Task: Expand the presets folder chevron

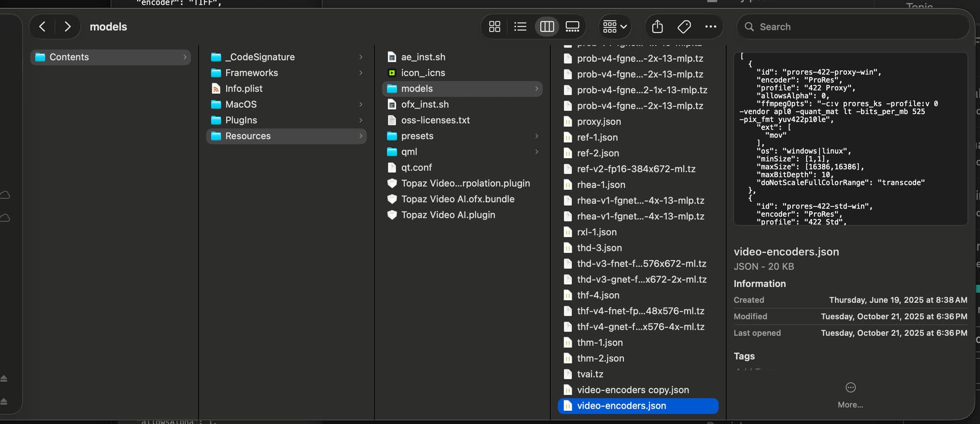Action: [536, 136]
